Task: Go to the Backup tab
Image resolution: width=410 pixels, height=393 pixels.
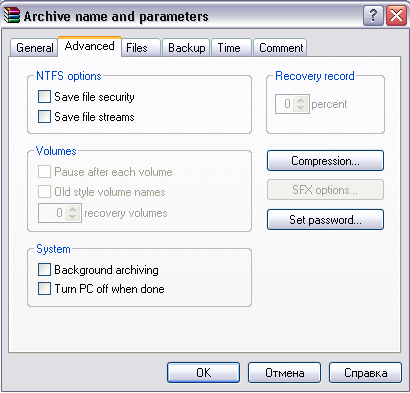Action: (186, 48)
